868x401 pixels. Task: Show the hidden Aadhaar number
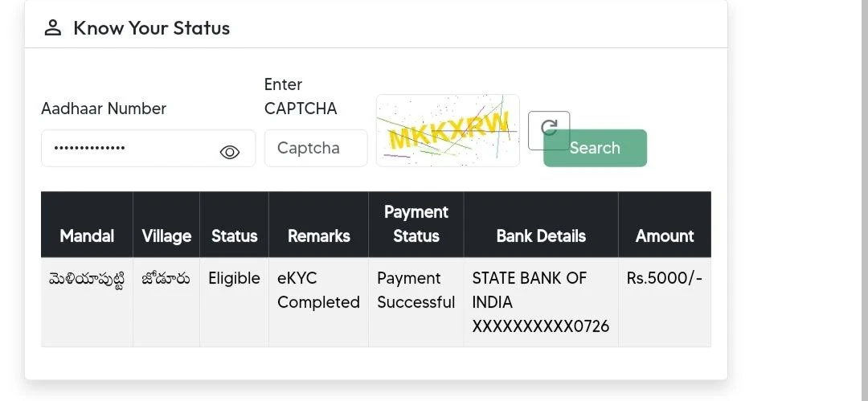click(230, 152)
